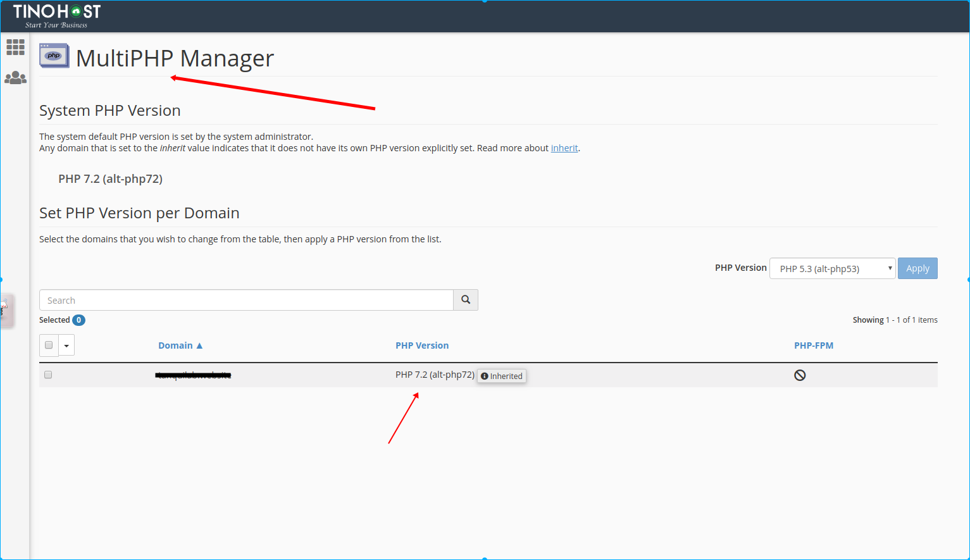Click the row's PHP 7.2 (alt-php72) value
This screenshot has height=560, width=970.
click(435, 375)
